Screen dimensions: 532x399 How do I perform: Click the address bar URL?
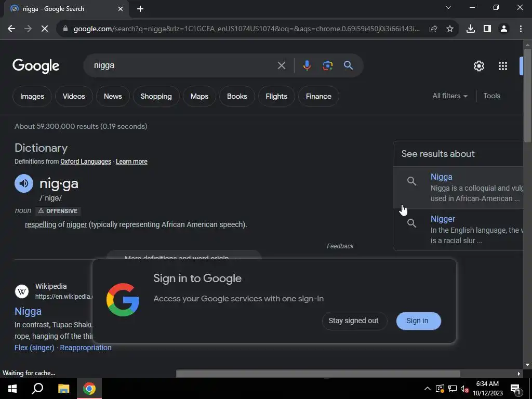(x=247, y=29)
